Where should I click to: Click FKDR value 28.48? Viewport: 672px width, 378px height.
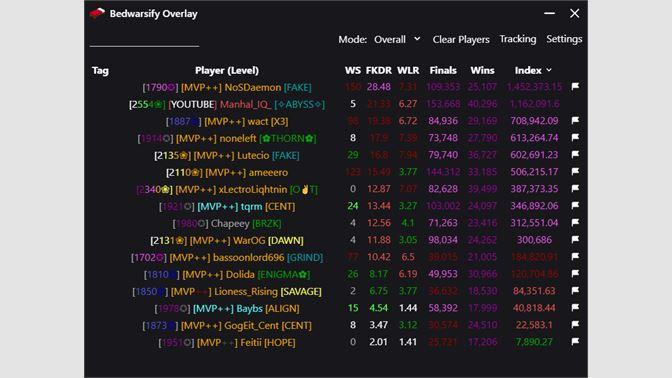point(378,87)
